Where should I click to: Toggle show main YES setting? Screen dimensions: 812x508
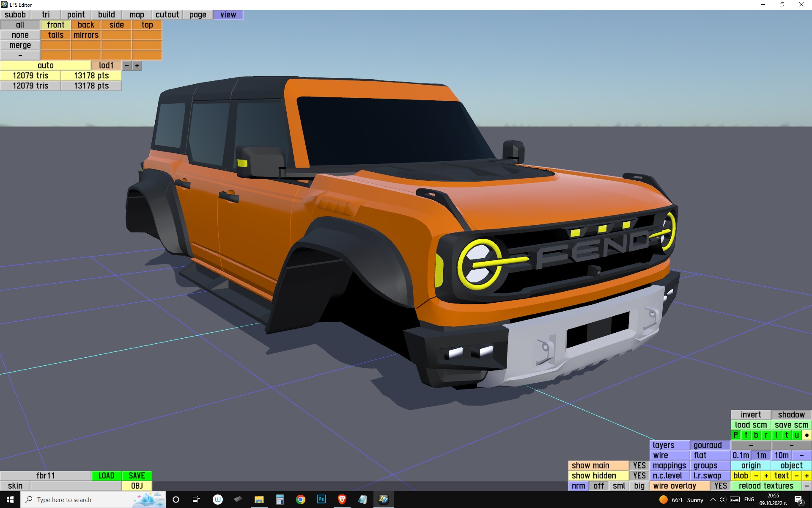[x=639, y=465]
